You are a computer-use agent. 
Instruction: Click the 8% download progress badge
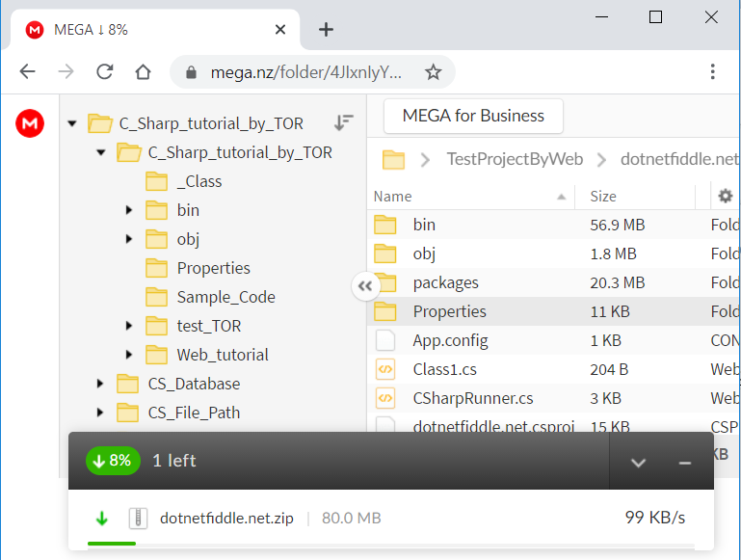[x=113, y=461]
